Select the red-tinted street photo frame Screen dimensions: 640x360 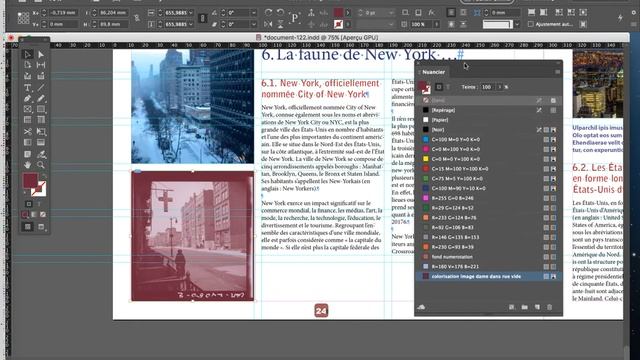click(x=192, y=236)
